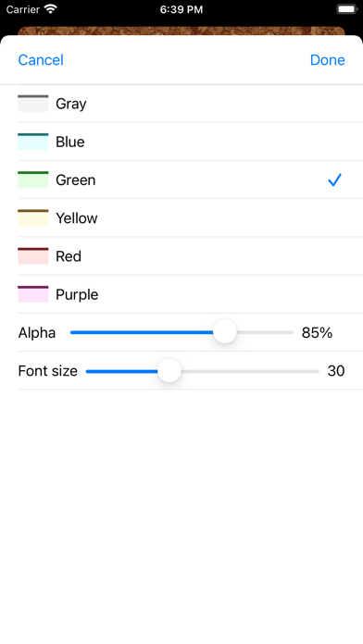The width and height of the screenshot is (363, 644).
Task: Select the Gray color label
Action: pyautogui.click(x=71, y=104)
